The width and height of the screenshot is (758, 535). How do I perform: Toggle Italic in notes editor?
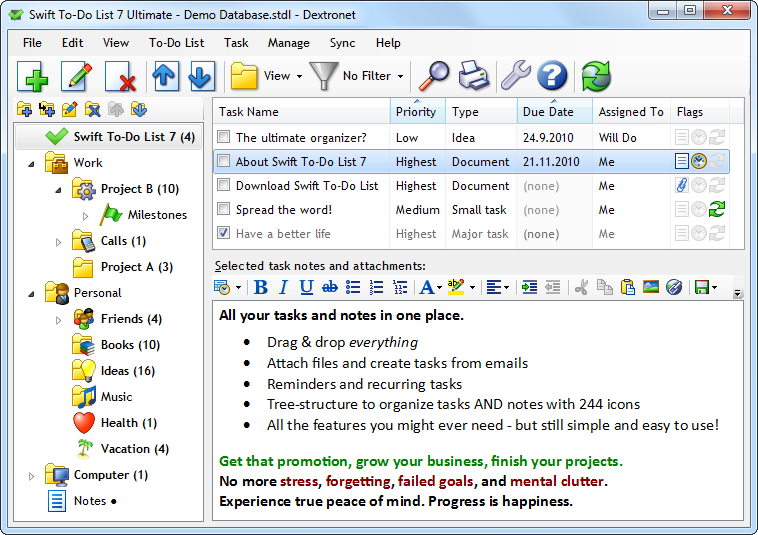pyautogui.click(x=283, y=287)
